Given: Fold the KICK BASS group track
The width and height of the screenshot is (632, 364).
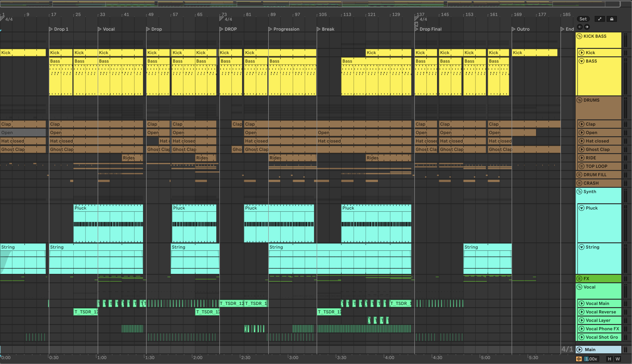Looking at the screenshot, I should pyautogui.click(x=579, y=36).
